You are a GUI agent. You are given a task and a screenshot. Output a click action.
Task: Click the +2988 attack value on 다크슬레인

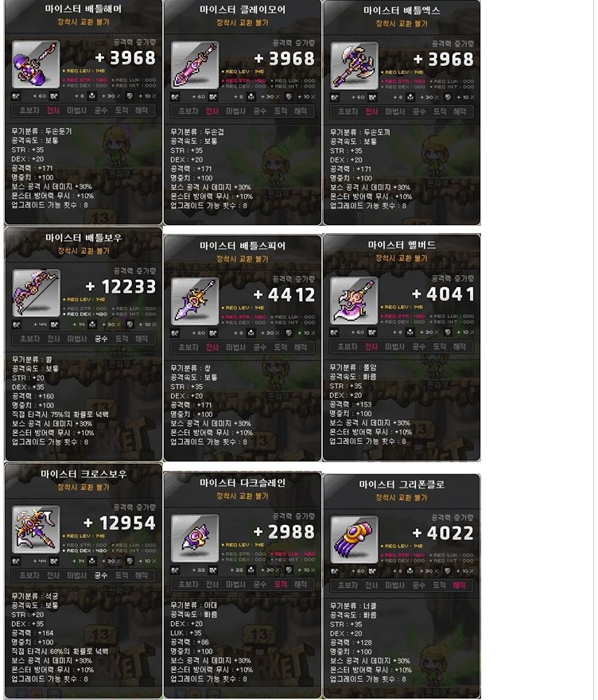click(284, 531)
